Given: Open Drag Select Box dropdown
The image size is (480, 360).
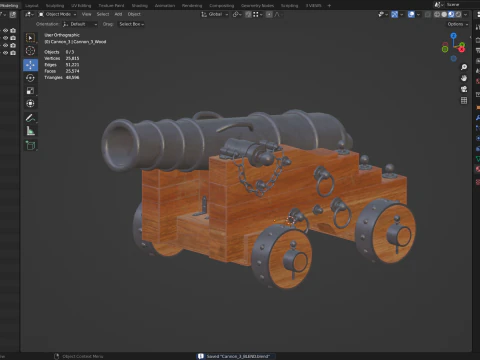Looking at the screenshot, I should pyautogui.click(x=131, y=24).
